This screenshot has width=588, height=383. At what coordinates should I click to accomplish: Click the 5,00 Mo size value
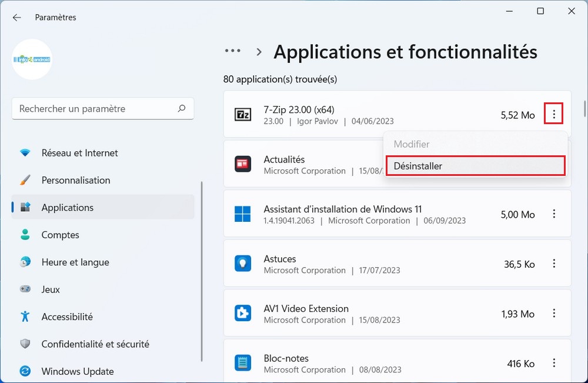[x=517, y=215]
